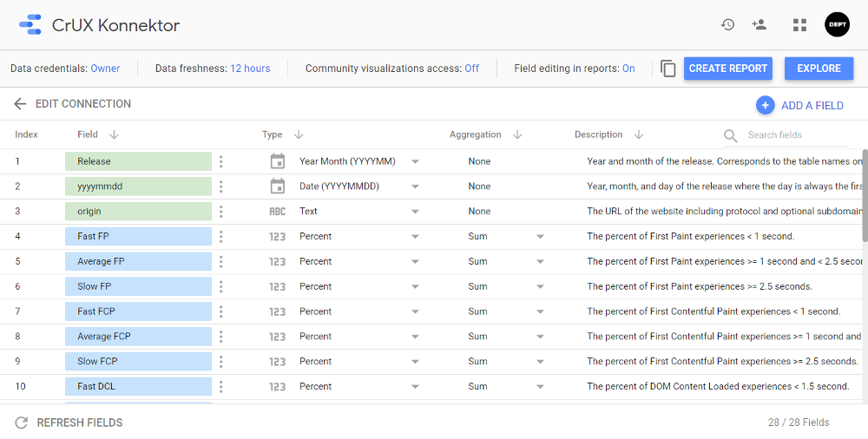Go back with Edit Connection arrow

click(x=20, y=103)
